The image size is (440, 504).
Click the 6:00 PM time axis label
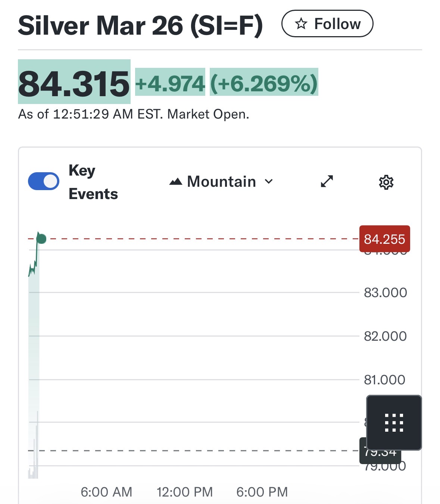262,492
